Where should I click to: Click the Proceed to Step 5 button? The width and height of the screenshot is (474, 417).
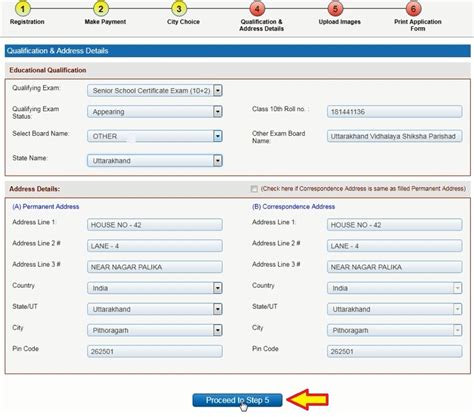coord(237,400)
